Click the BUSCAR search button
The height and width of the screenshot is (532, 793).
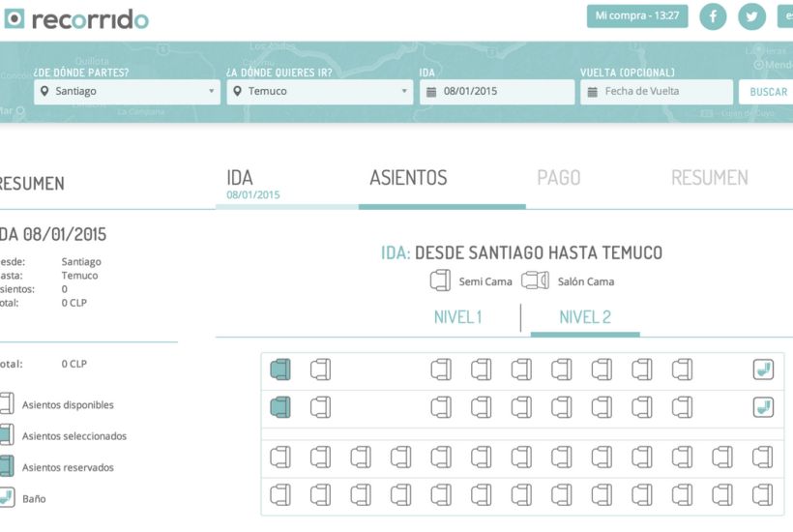768,92
